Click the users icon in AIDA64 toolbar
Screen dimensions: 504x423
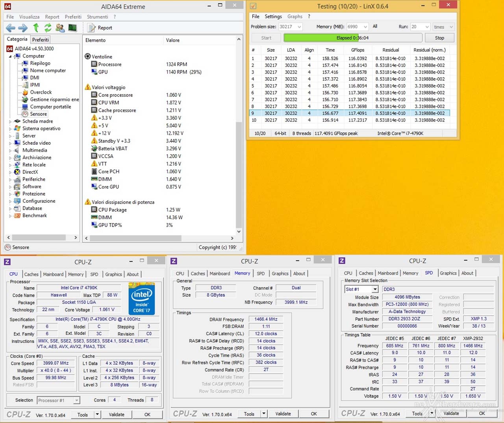(60, 28)
